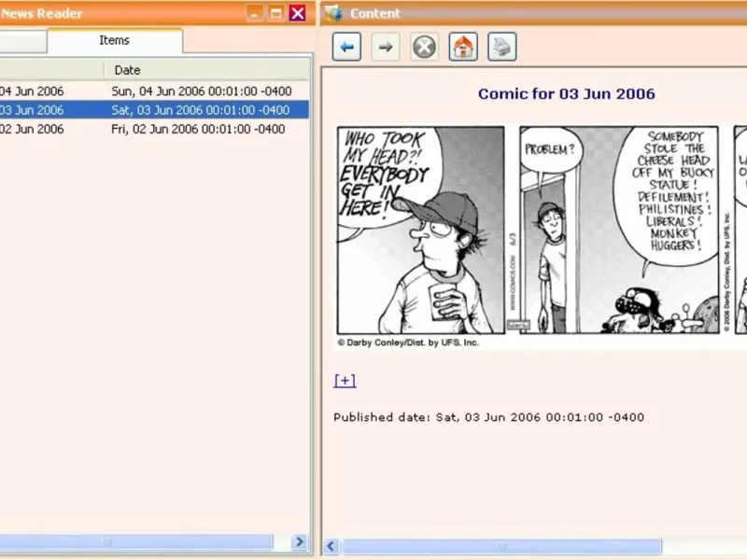The height and width of the screenshot is (560, 747).
Task: Sort the list by the Date column header
Action: click(207, 70)
